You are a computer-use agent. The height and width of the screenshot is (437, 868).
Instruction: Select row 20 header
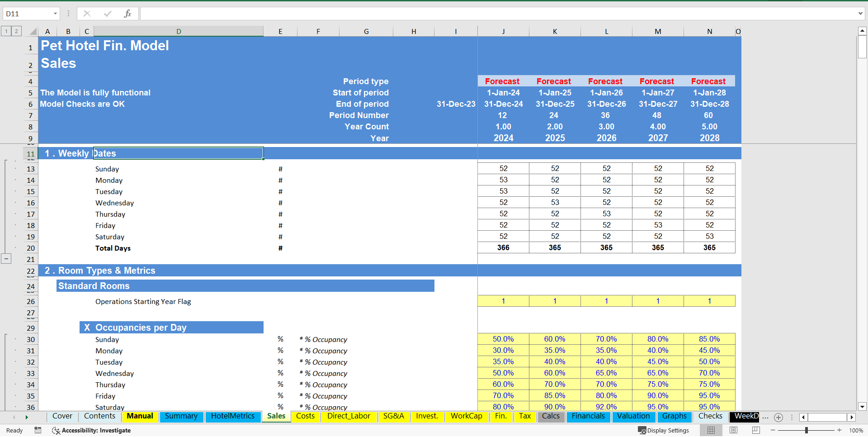[30, 248]
